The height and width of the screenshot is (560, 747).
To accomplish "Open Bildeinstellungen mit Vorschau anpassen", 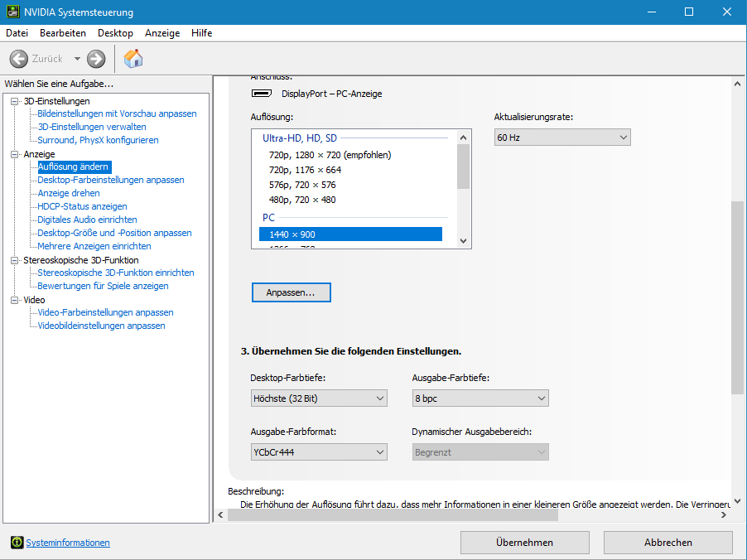I will pos(118,113).
